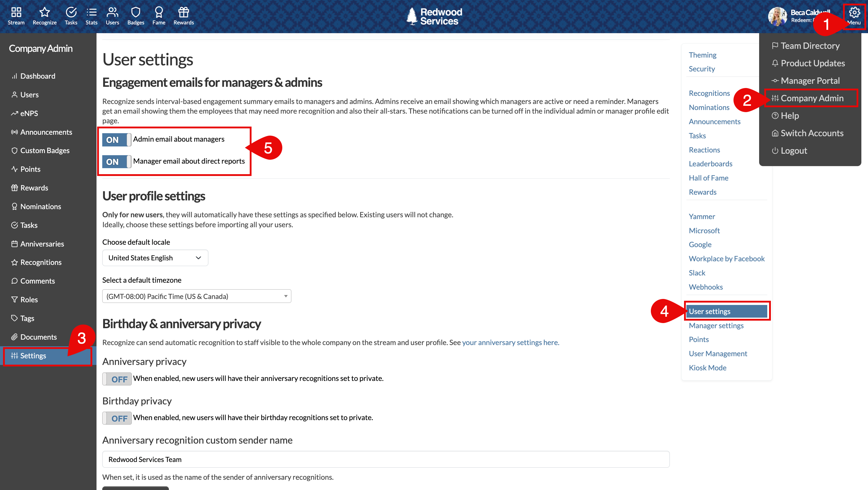Go to Hall of Fame settings link
The height and width of the screenshot is (490, 868).
(x=708, y=178)
